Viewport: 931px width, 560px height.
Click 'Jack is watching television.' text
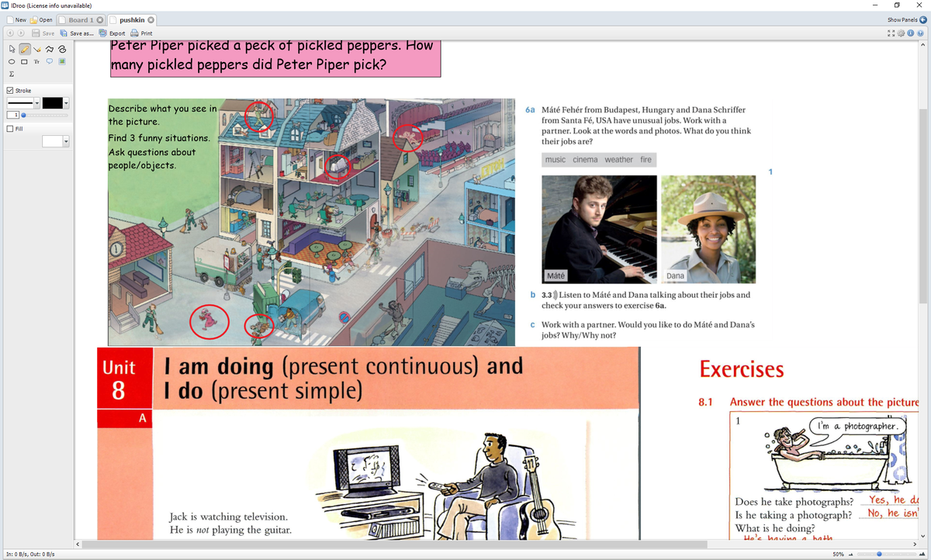coord(229,517)
